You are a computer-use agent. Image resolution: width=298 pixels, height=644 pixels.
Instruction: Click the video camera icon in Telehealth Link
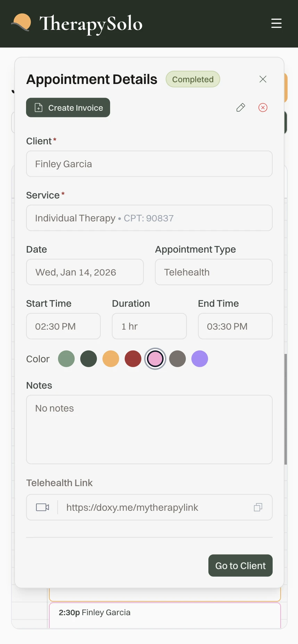43,507
